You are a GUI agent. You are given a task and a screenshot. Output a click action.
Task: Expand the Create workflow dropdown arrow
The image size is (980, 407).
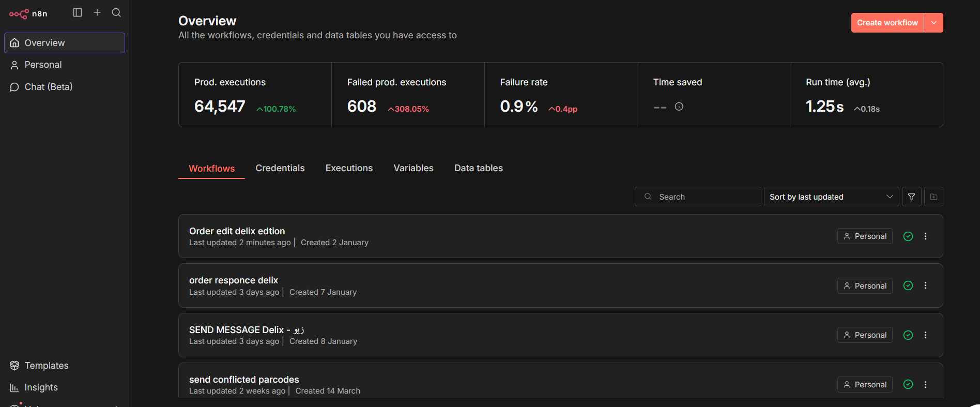pyautogui.click(x=933, y=23)
